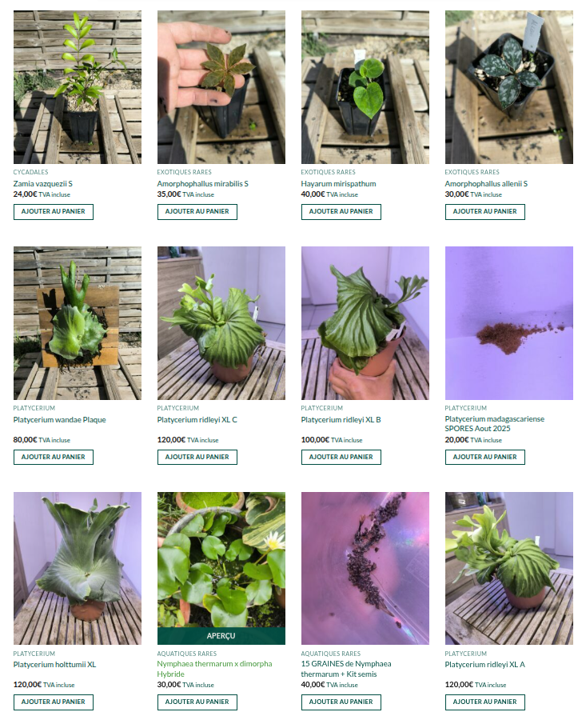The image size is (578, 728).
Task: Add Amorphophallus allenii S to cart
Action: (x=484, y=212)
